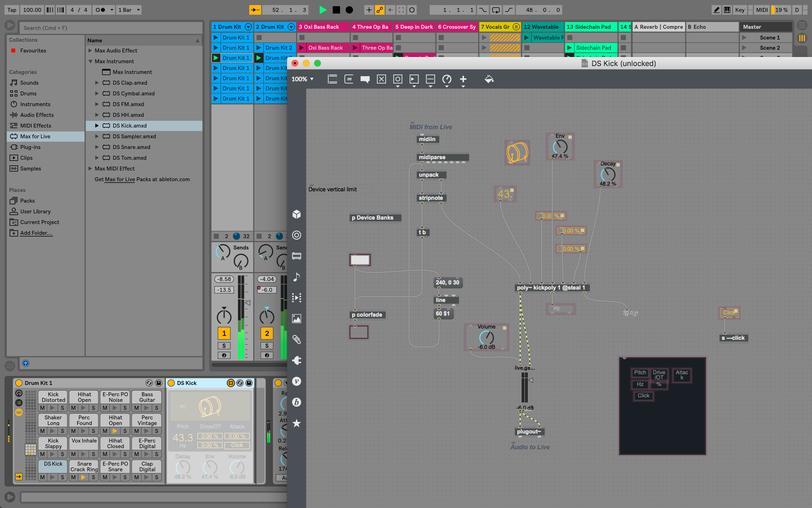Open Sounds category in browser

[x=29, y=83]
